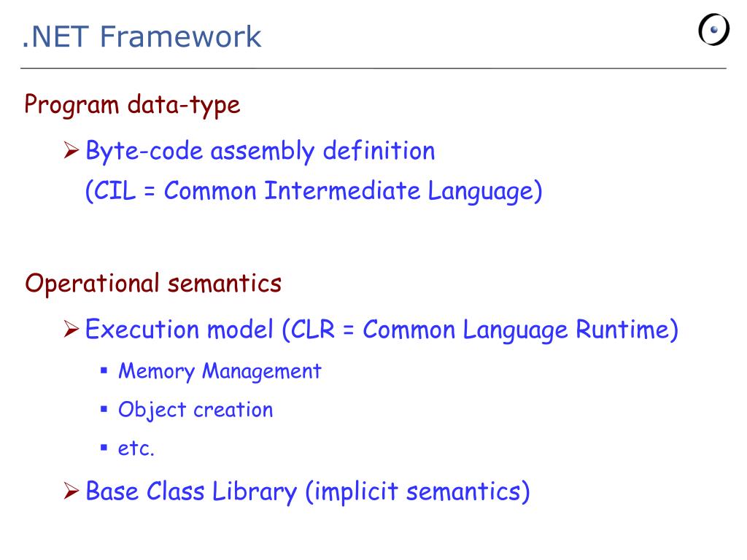Click the arrow bullet before Base Class Library
Viewport: 747px width, 560px height.
click(x=71, y=491)
